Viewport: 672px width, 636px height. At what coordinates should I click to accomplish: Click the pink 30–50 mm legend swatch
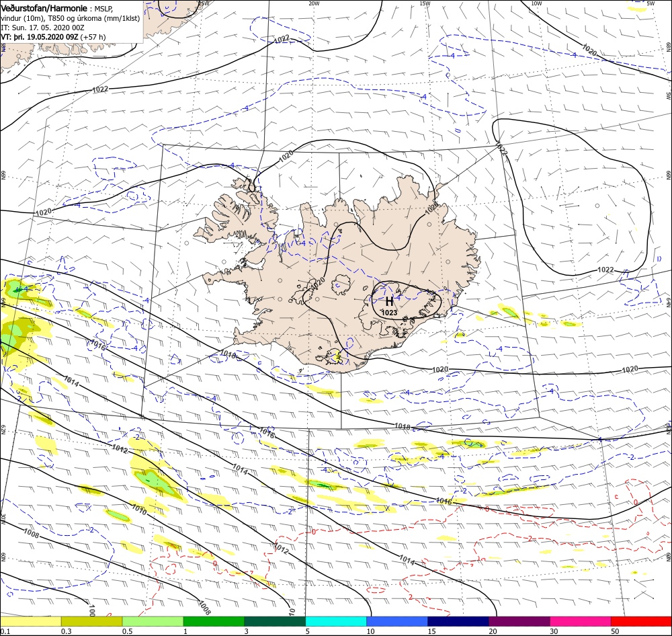pyautogui.click(x=581, y=622)
